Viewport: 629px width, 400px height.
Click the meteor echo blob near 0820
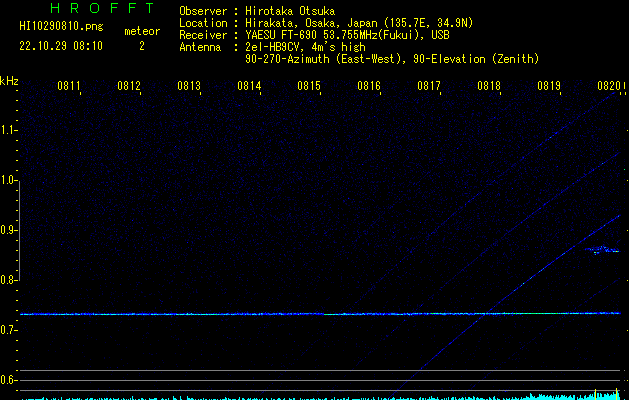pos(602,250)
